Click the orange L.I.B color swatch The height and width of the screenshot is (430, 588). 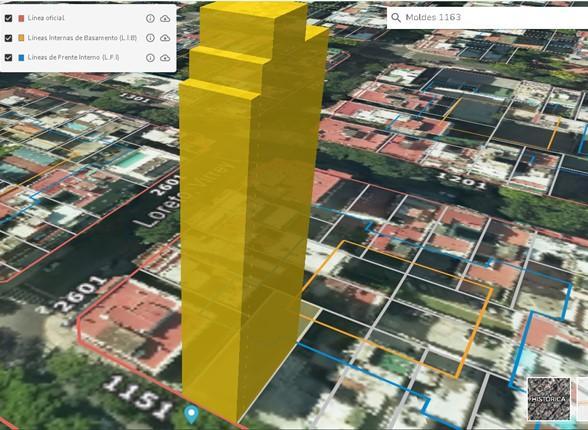coord(21,38)
